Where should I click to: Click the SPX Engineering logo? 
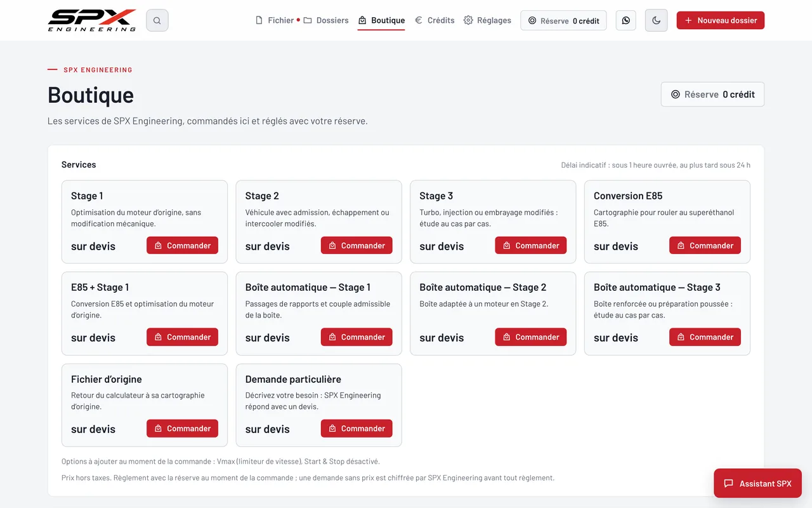coord(92,20)
